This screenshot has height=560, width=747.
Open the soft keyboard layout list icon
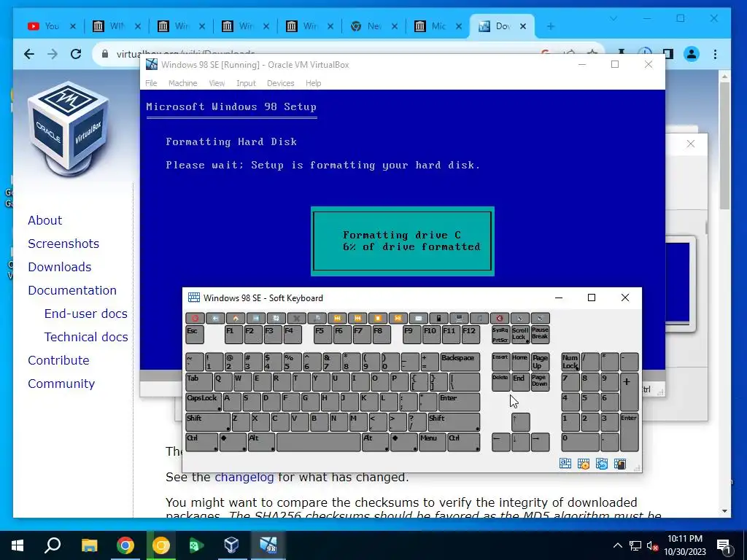click(565, 464)
